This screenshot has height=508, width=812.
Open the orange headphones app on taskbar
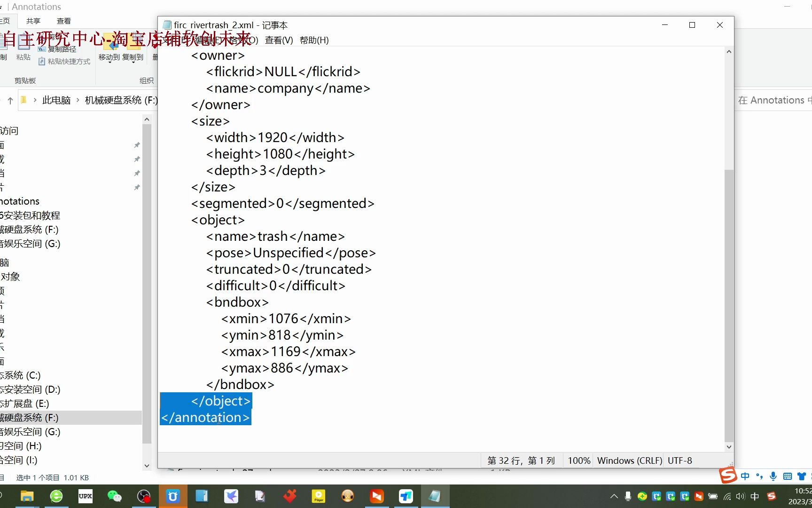coord(348,496)
